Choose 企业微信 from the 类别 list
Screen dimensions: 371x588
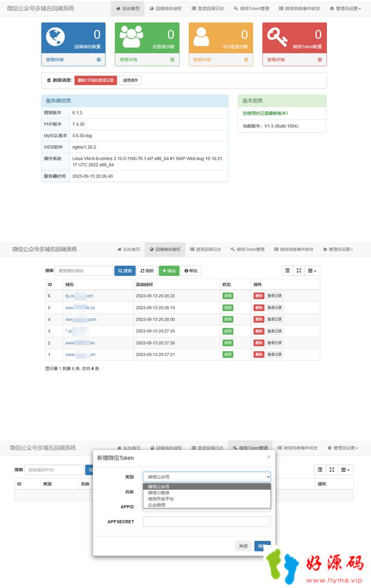point(206,505)
